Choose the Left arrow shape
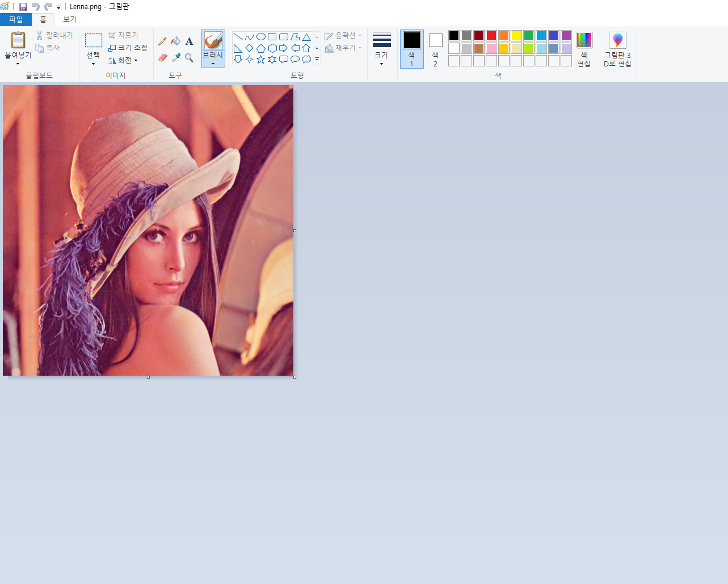 [x=295, y=48]
